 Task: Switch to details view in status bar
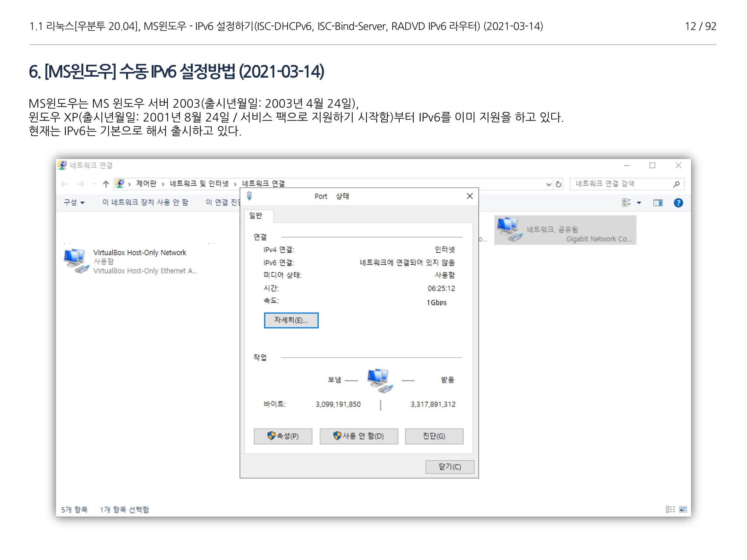point(670,509)
